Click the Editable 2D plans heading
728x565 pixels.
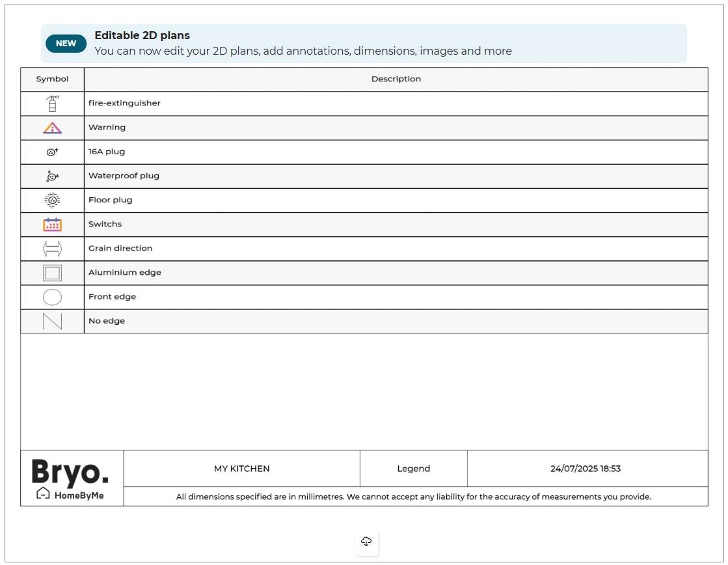pos(142,36)
